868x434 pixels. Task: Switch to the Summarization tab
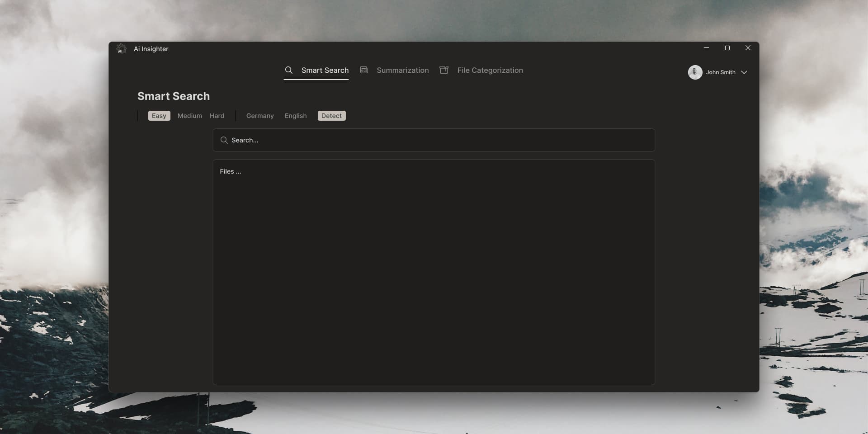click(402, 70)
